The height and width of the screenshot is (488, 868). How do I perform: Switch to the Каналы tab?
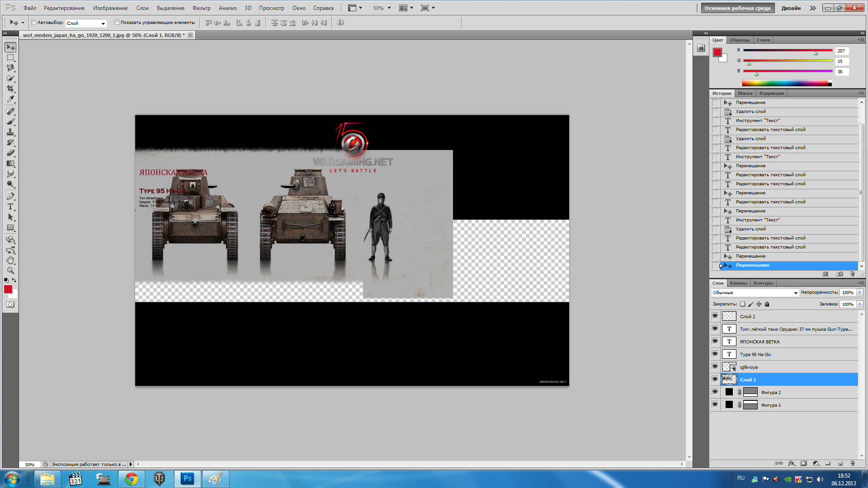(x=738, y=283)
